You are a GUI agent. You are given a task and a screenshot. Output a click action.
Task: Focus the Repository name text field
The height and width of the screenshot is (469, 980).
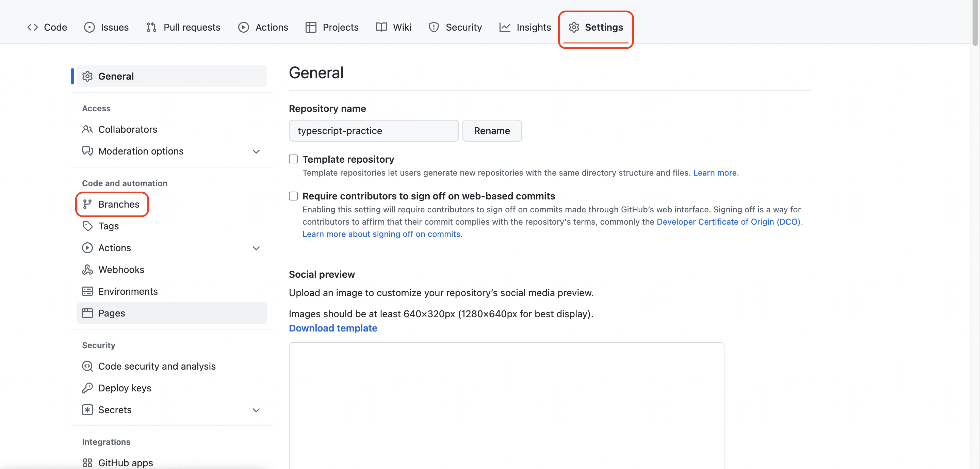pos(374,130)
